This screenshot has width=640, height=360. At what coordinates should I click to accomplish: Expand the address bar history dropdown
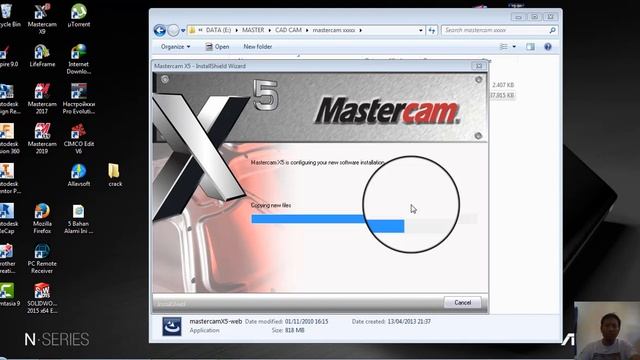(x=421, y=30)
